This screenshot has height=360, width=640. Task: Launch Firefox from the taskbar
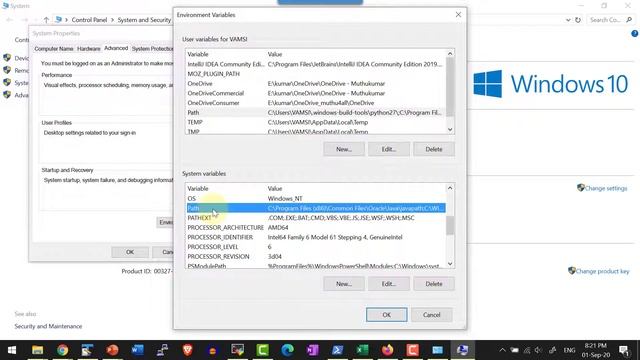[387, 350]
